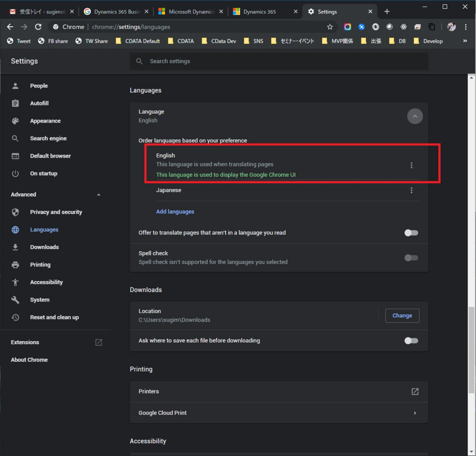Open Extensions external link icon

tap(99, 342)
